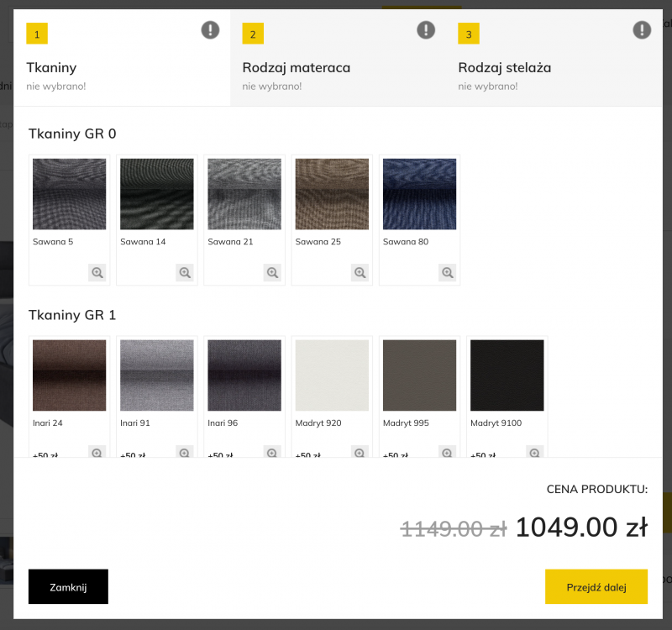Choose the Inari 96 dark purple-grey swatch
This screenshot has height=630, width=672.
pyautogui.click(x=244, y=375)
